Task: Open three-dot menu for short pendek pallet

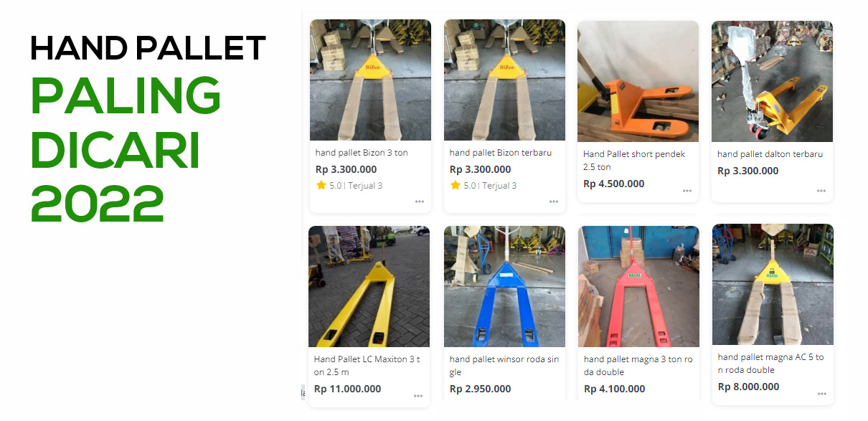Action: point(687,191)
